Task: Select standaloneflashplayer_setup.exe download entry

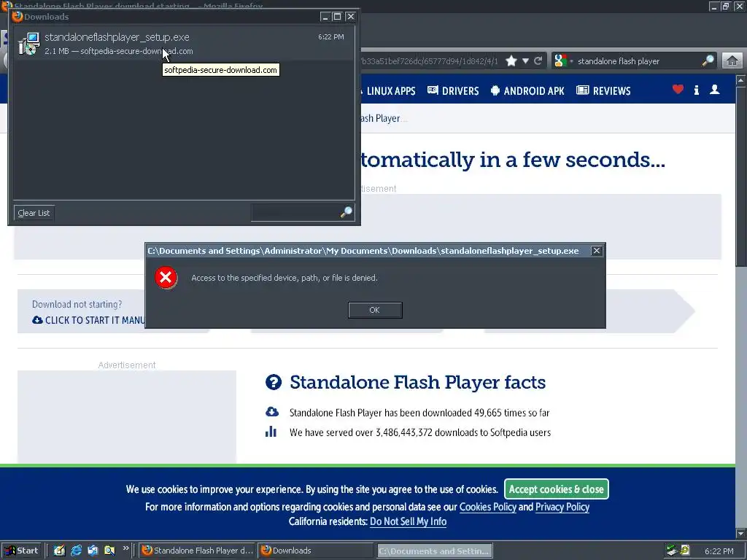Action: [184, 44]
